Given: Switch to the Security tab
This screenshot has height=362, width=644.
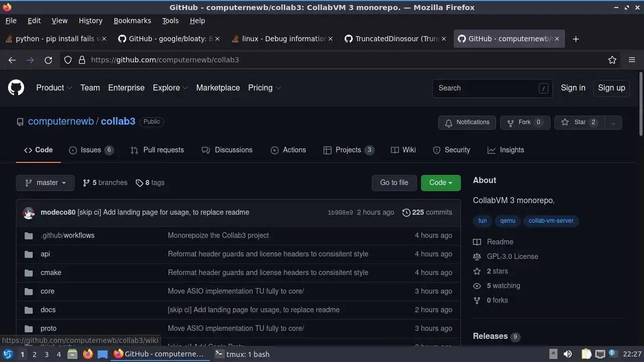Looking at the screenshot, I should [x=451, y=150].
